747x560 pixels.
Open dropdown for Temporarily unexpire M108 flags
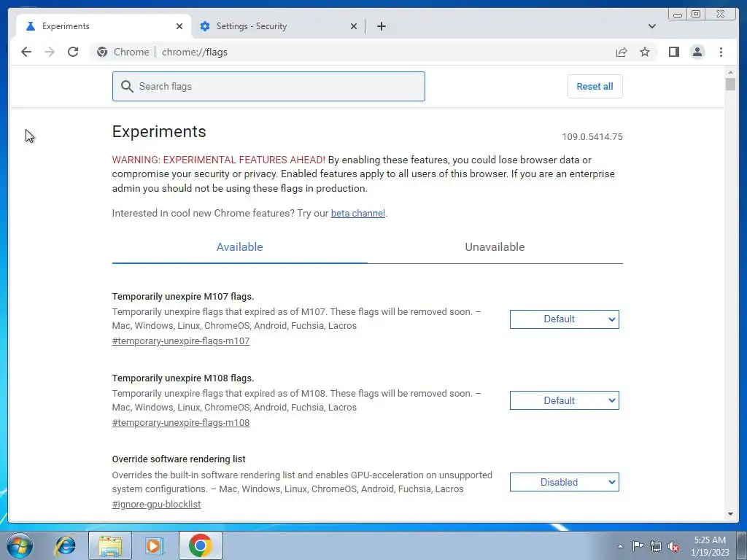click(564, 400)
